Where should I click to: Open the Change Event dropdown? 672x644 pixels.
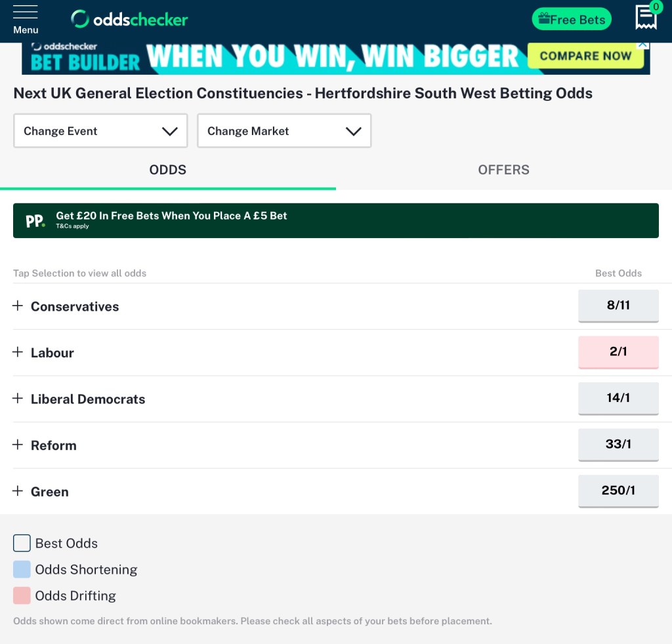[100, 131]
